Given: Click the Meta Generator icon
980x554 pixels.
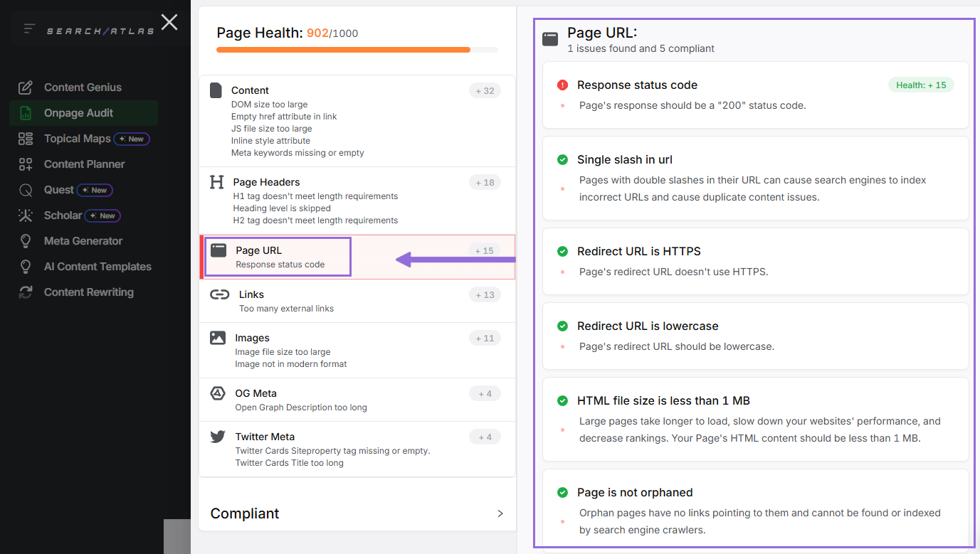Looking at the screenshot, I should tap(24, 240).
